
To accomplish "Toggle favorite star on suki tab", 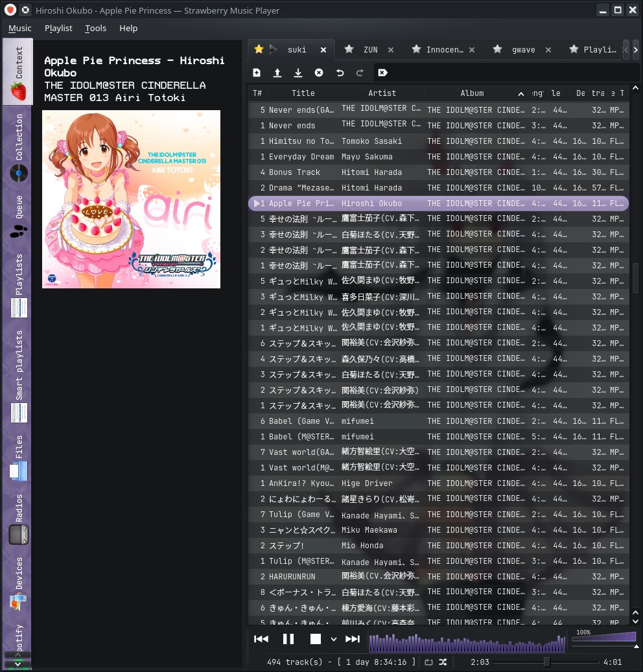I will (259, 49).
